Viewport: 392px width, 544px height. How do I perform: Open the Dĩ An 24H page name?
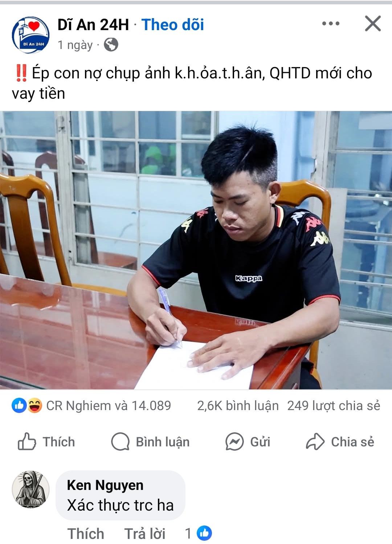click(93, 25)
